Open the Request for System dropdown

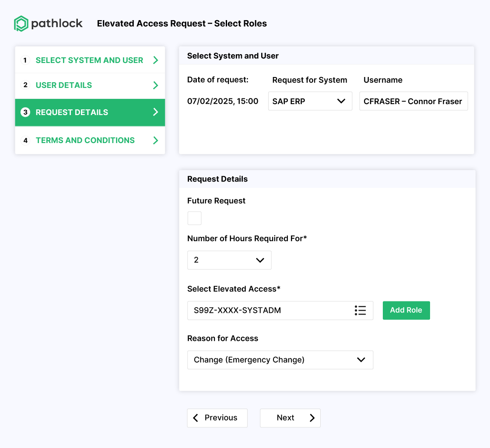coord(310,101)
